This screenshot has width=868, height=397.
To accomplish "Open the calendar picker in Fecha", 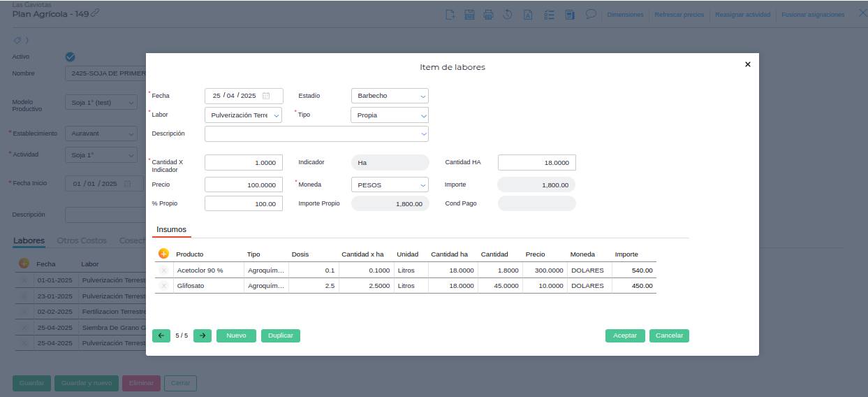I will coord(266,96).
